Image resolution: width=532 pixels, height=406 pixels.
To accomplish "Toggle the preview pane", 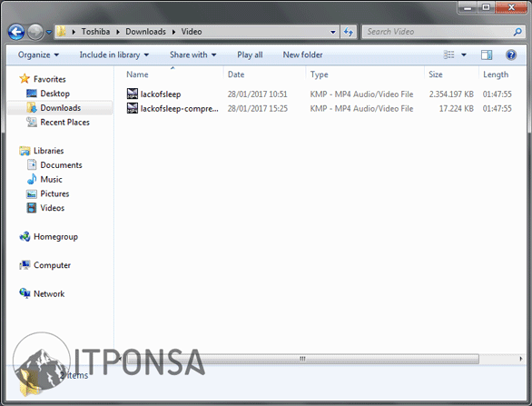I will tap(487, 54).
